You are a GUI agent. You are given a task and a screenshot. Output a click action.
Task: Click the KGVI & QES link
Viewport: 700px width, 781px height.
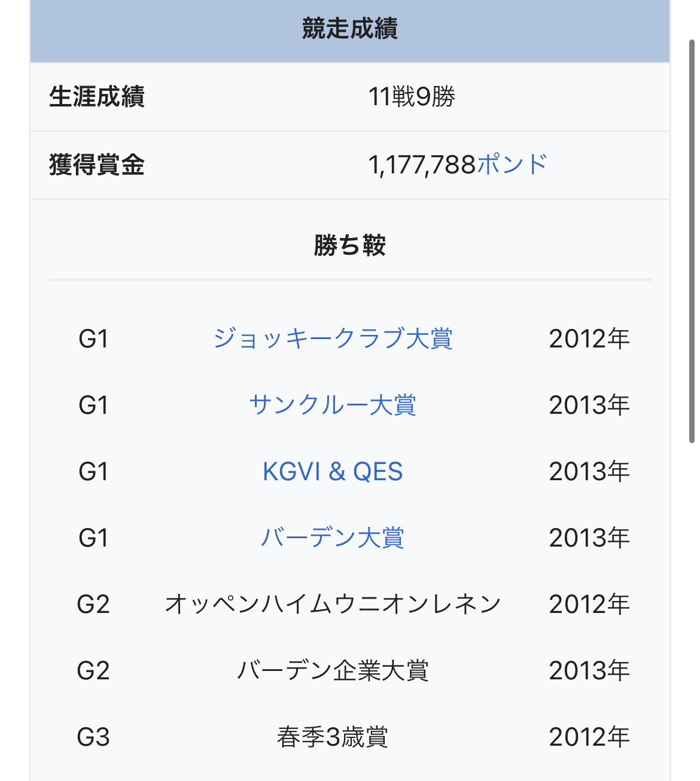(333, 471)
